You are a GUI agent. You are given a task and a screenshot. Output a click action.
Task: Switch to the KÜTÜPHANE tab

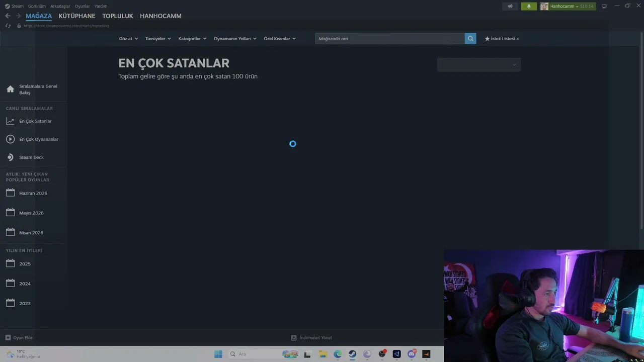click(x=77, y=16)
